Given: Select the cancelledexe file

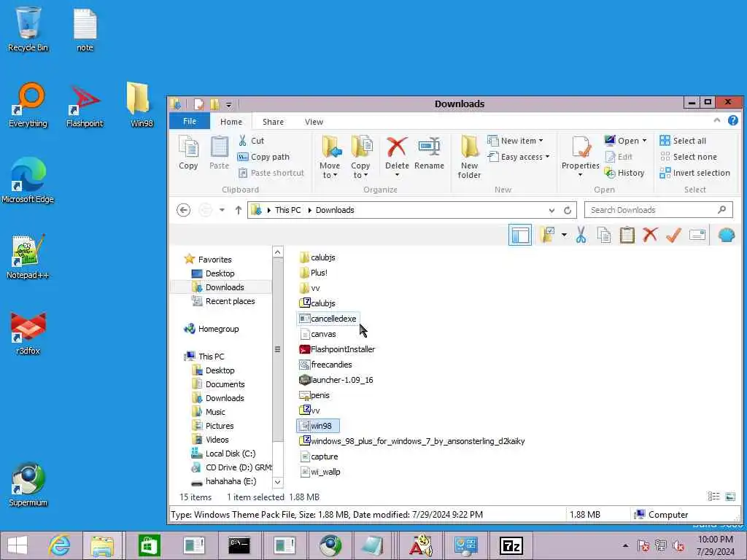Looking at the screenshot, I should point(328,319).
